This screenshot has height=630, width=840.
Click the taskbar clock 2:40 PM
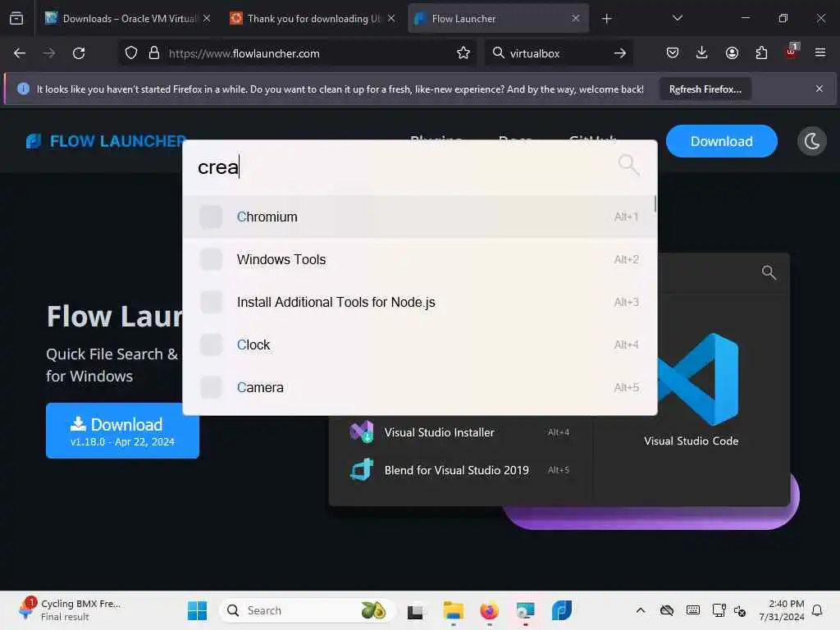click(x=782, y=610)
